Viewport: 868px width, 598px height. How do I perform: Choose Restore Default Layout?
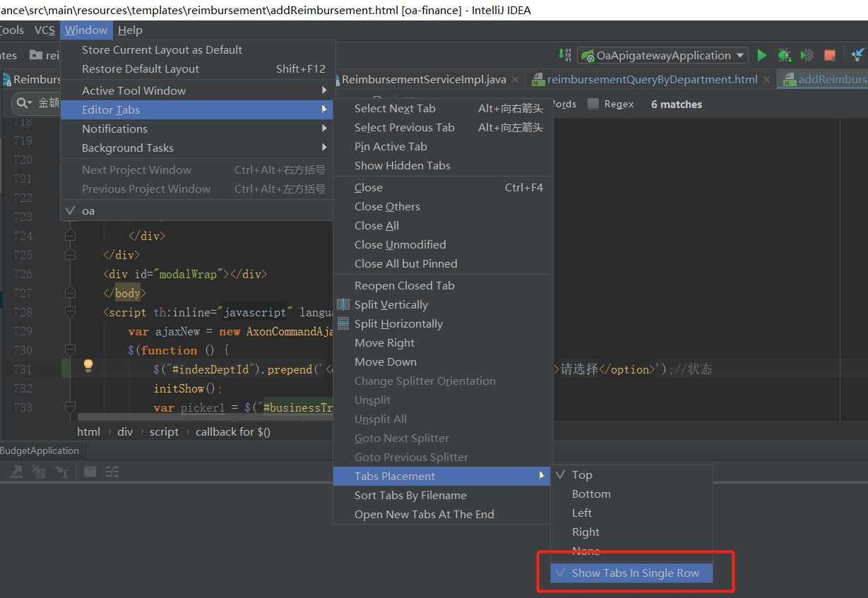click(x=197, y=69)
